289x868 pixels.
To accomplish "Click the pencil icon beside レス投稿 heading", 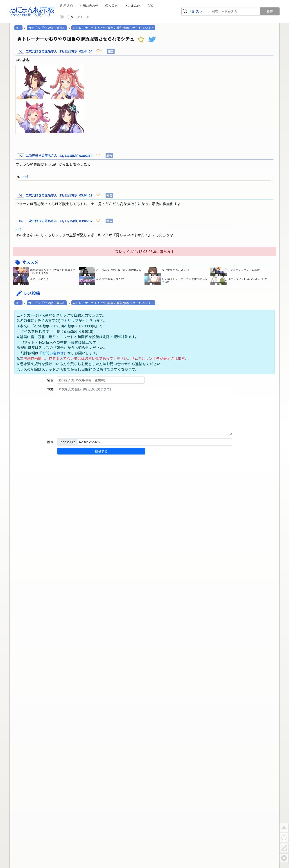I will [19, 293].
